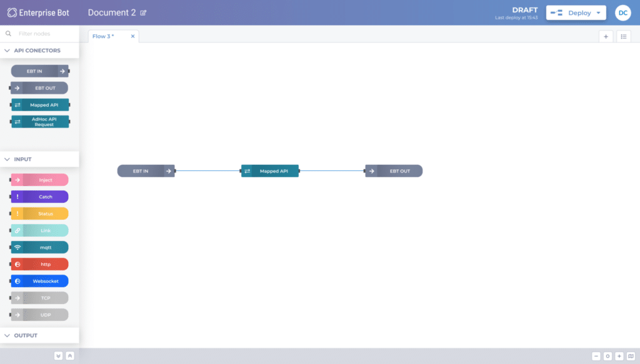Click the Filter nodes search field
The width and height of the screenshot is (640, 364).
pyautogui.click(x=44, y=34)
